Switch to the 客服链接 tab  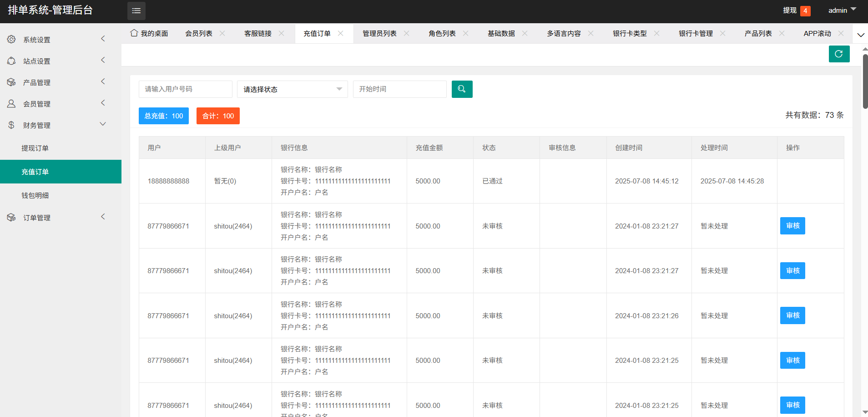pyautogui.click(x=258, y=33)
